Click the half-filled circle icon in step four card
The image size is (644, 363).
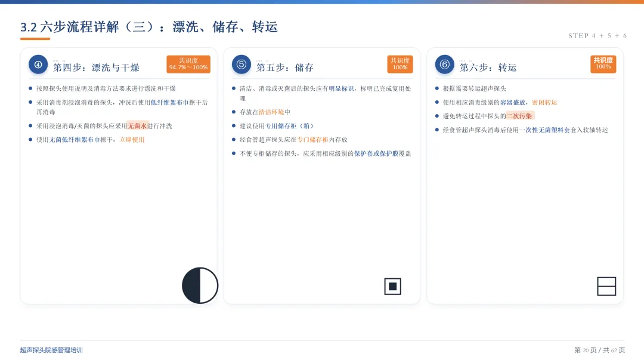(x=200, y=286)
